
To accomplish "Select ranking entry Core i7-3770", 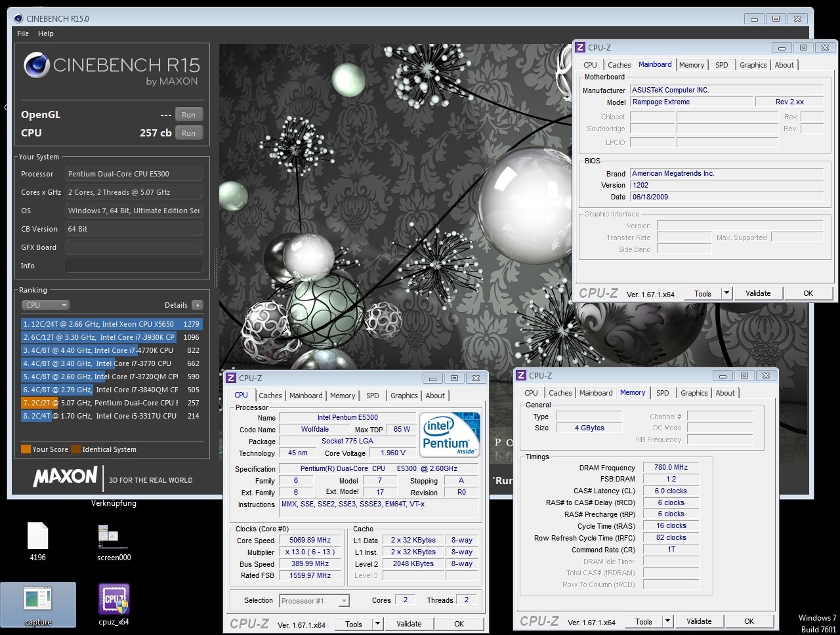I will pos(112,363).
